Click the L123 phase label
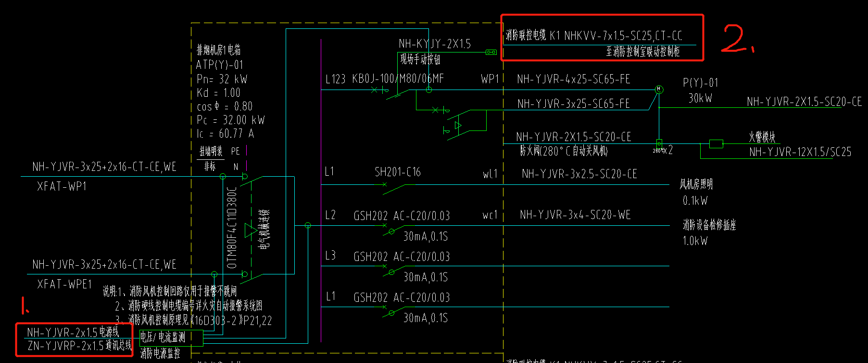The width and height of the screenshot is (868, 363). pos(335,79)
